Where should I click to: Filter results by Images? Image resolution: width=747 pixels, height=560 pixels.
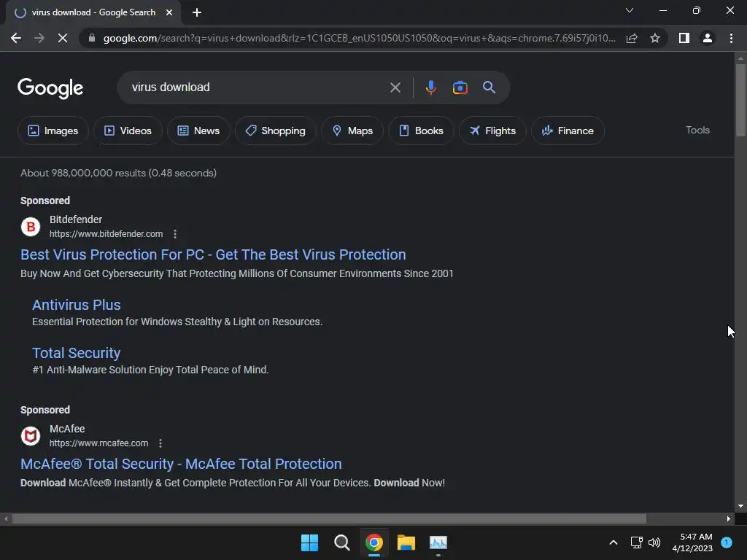click(53, 131)
